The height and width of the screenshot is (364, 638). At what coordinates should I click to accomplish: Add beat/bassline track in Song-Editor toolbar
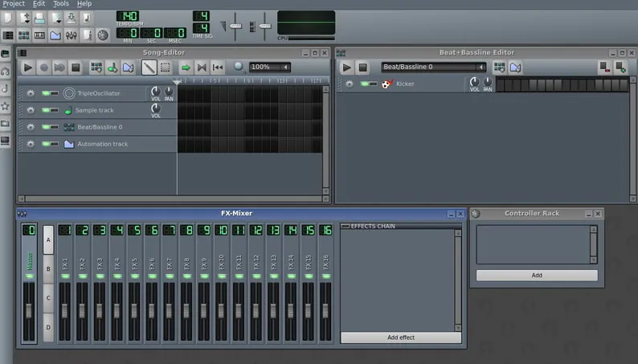point(96,67)
